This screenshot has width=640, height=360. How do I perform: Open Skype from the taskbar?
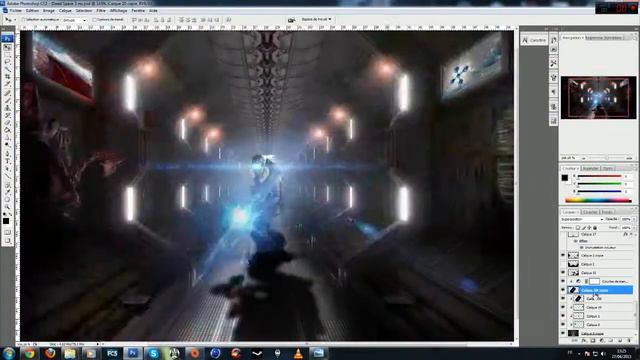tap(153, 353)
